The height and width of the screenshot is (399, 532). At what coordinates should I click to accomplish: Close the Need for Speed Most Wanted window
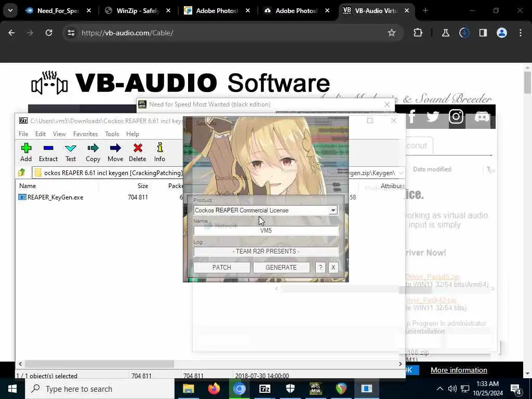[387, 104]
